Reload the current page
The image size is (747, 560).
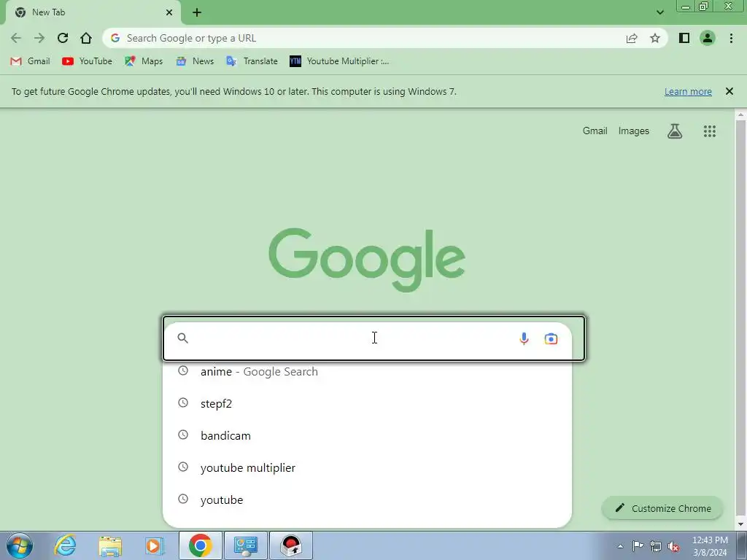coord(63,38)
